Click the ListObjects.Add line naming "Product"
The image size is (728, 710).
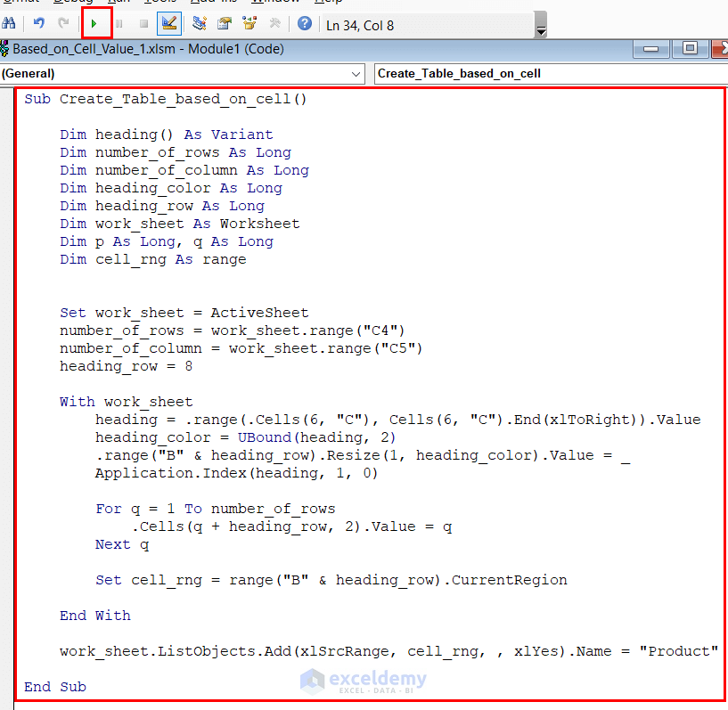[x=389, y=651]
